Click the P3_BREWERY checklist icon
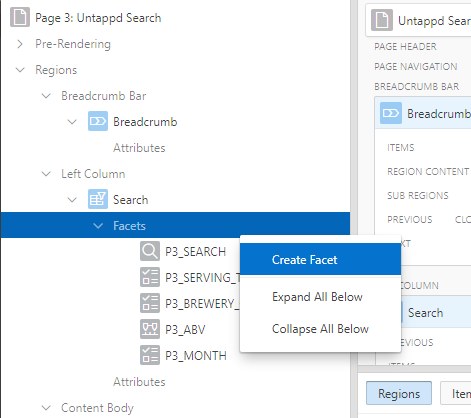This screenshot has width=471, height=418. pyautogui.click(x=150, y=303)
